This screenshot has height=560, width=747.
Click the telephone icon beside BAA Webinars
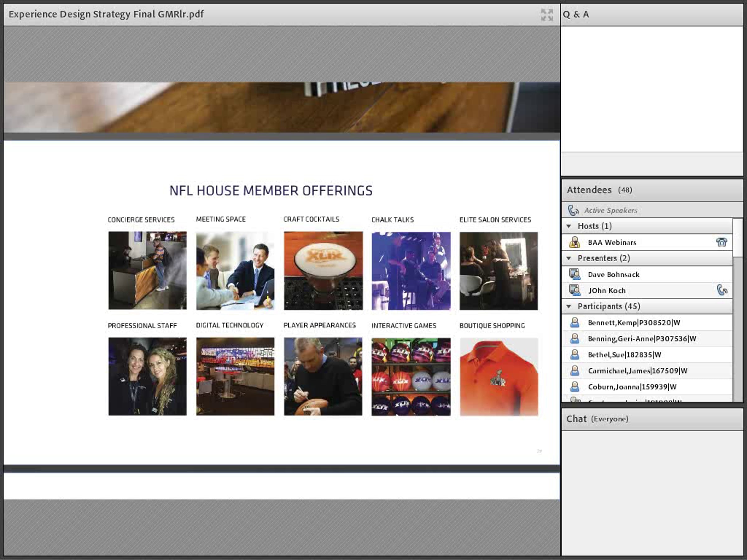pyautogui.click(x=721, y=242)
